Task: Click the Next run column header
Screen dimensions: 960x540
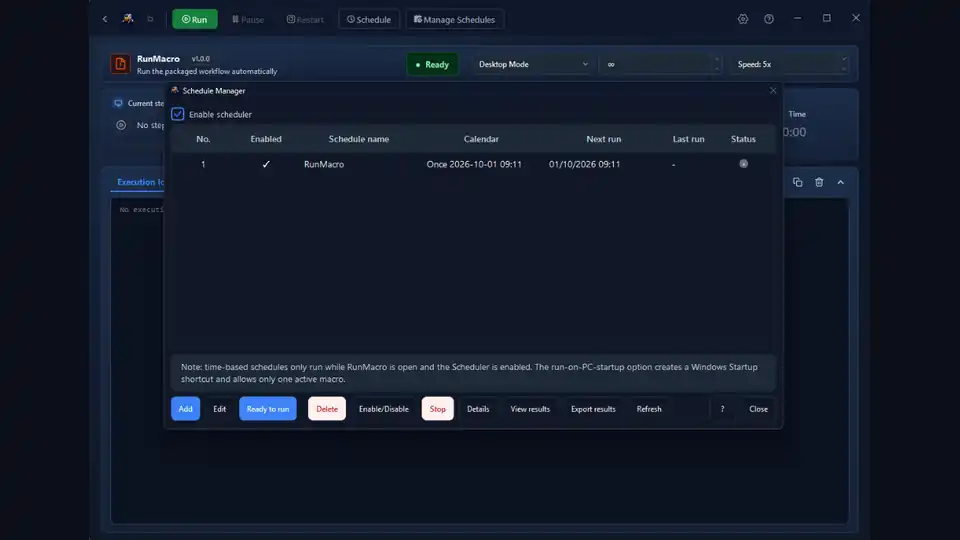Action: coord(604,139)
